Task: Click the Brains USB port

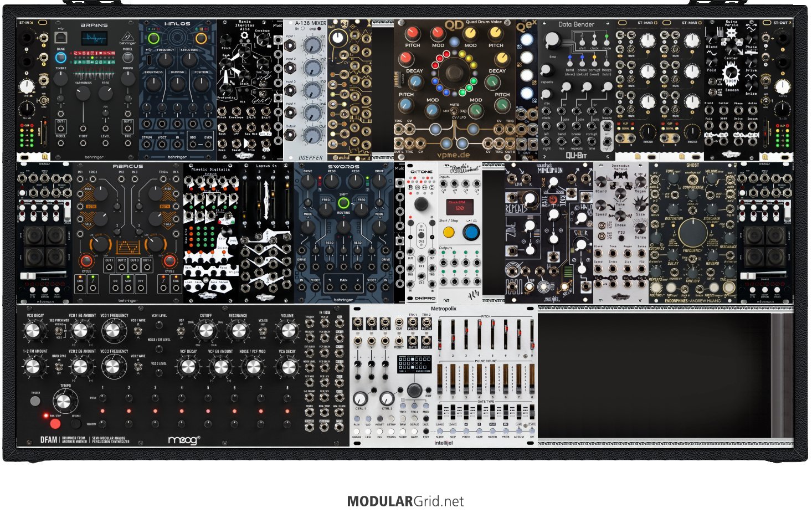Action: (60, 38)
